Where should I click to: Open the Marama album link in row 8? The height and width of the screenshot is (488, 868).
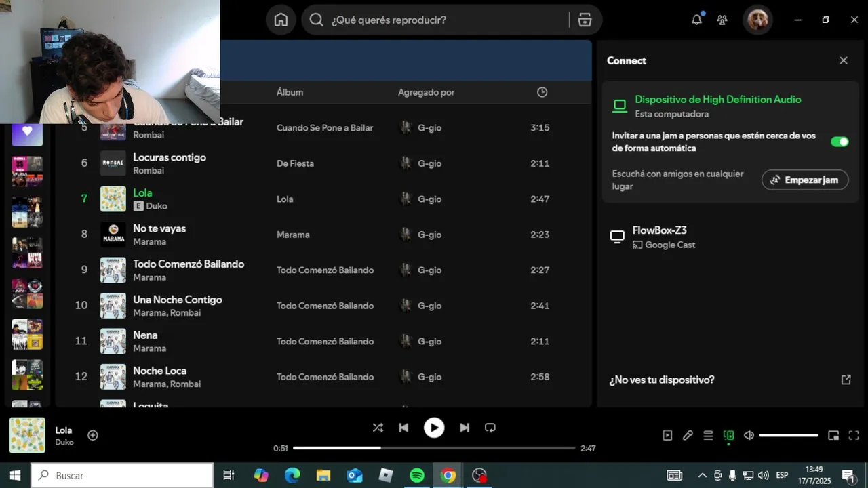[293, 235]
